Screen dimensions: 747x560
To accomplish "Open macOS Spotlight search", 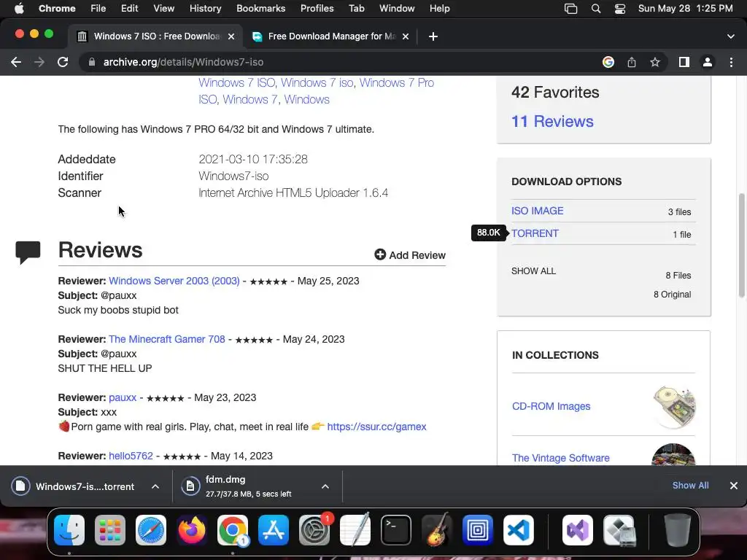I will [595, 9].
